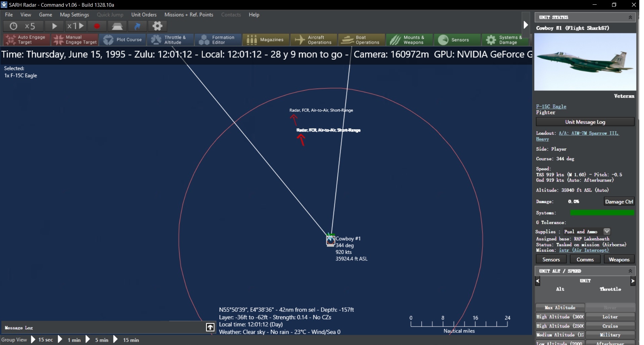The height and width of the screenshot is (345, 644).
Task: Click the red record button
Action: pyautogui.click(x=97, y=26)
